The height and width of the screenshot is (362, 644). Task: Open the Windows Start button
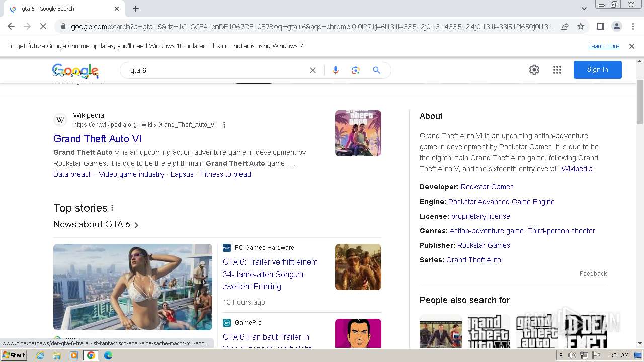pyautogui.click(x=14, y=355)
